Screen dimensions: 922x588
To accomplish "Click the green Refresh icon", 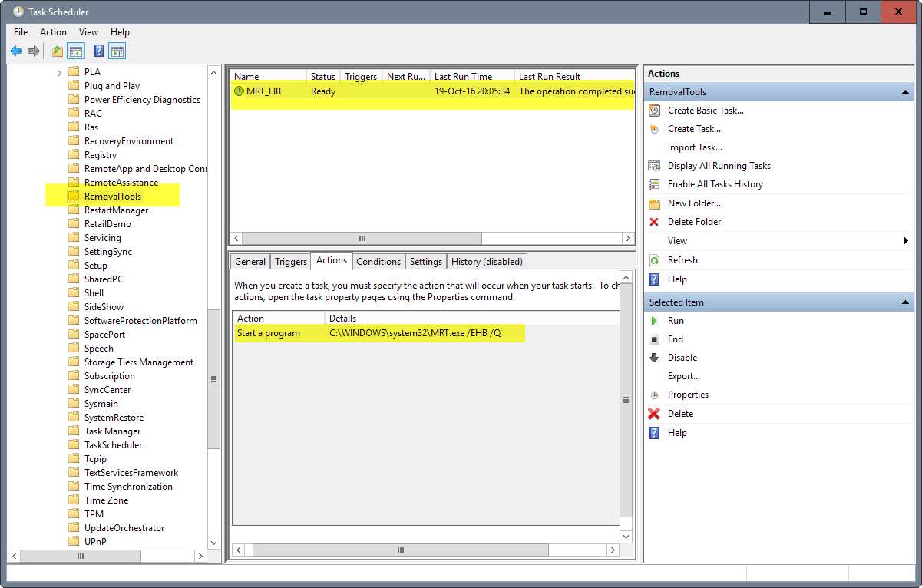I will point(654,260).
